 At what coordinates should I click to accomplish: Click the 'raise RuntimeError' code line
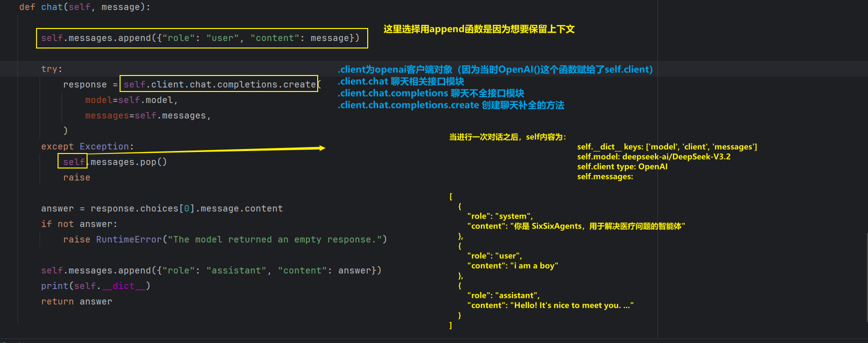[x=225, y=239]
